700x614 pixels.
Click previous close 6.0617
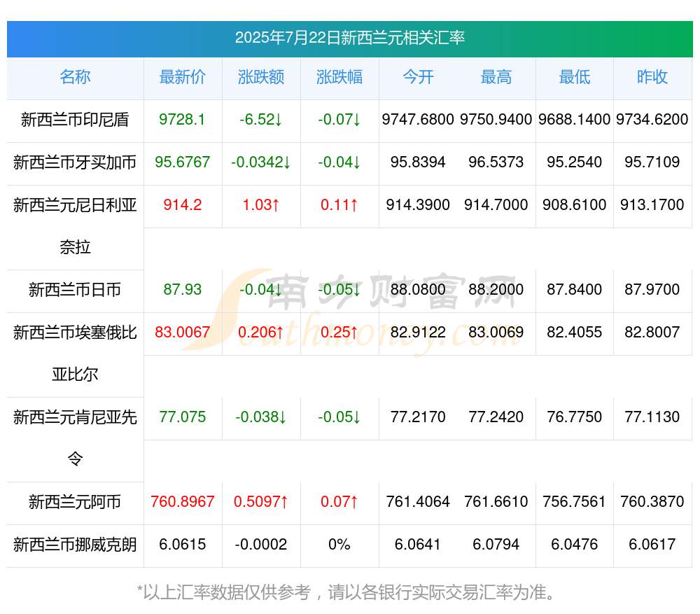pos(652,545)
